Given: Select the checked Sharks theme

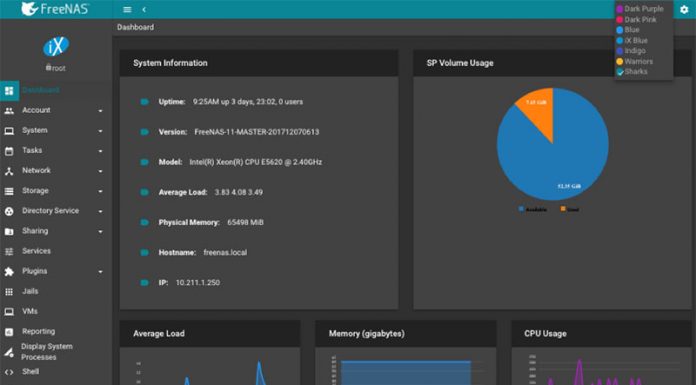Looking at the screenshot, I should click(632, 71).
